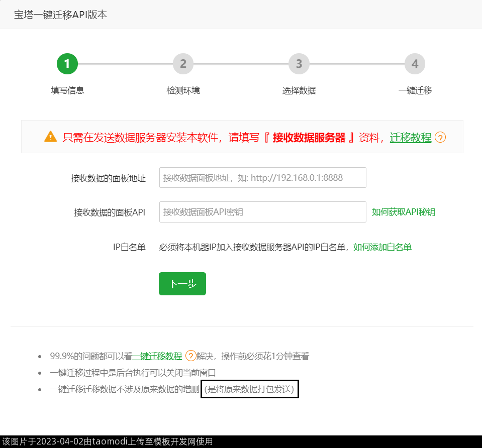Open 一键迁移教程 link in the tips list

coord(157,356)
